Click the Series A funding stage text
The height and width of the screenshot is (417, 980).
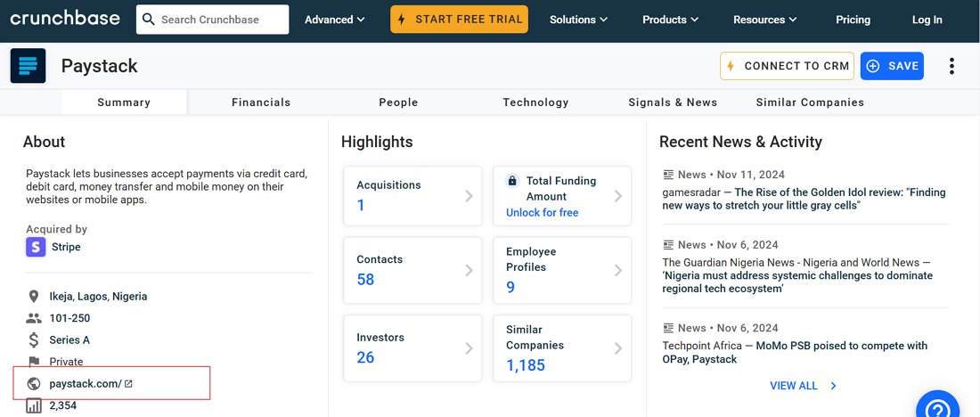[x=70, y=340]
